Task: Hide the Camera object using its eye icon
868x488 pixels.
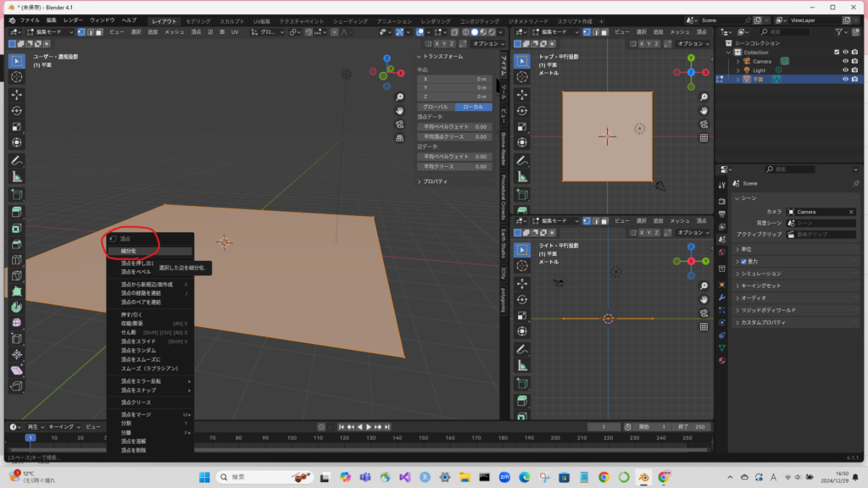Action: [x=844, y=61]
